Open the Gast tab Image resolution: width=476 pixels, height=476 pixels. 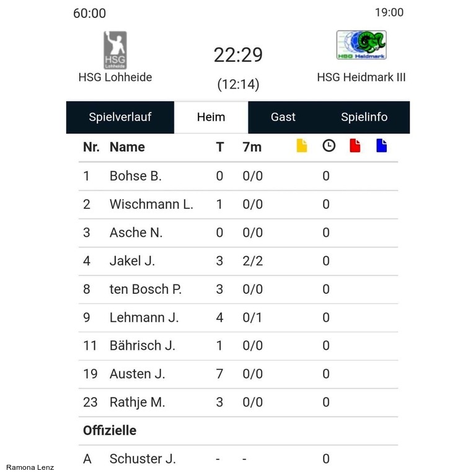pyautogui.click(x=283, y=117)
